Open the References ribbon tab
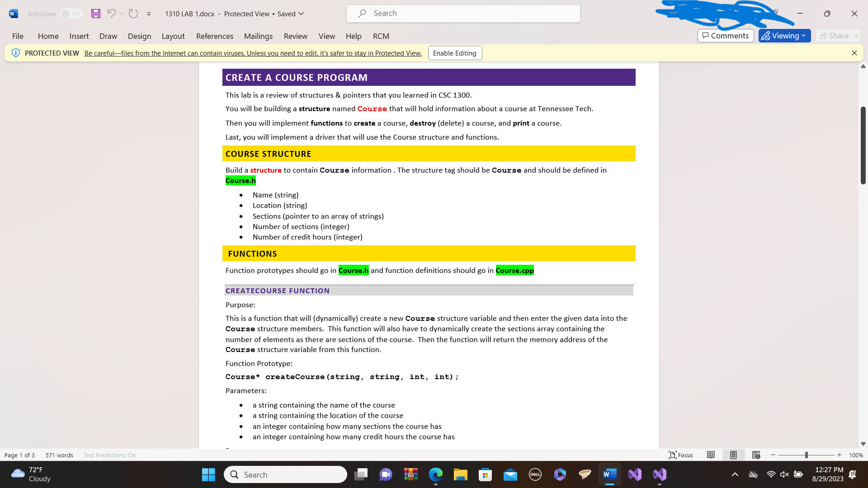 pos(214,36)
